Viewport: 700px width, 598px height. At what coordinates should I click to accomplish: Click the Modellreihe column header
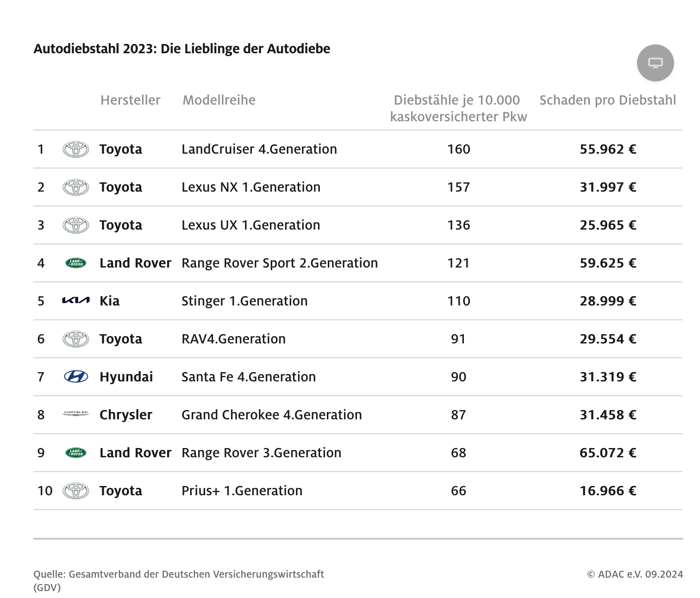[x=219, y=100]
